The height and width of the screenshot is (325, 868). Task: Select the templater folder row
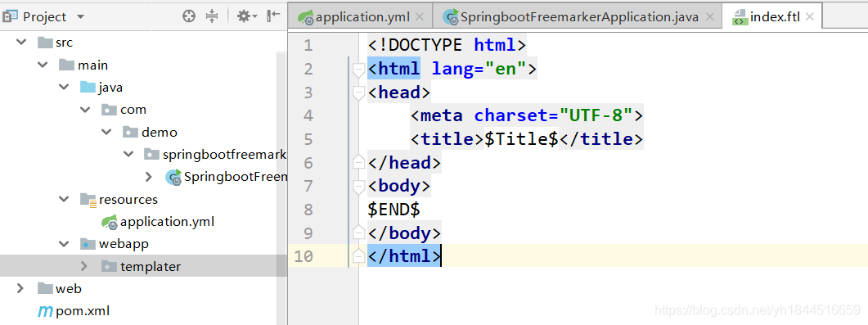click(143, 266)
